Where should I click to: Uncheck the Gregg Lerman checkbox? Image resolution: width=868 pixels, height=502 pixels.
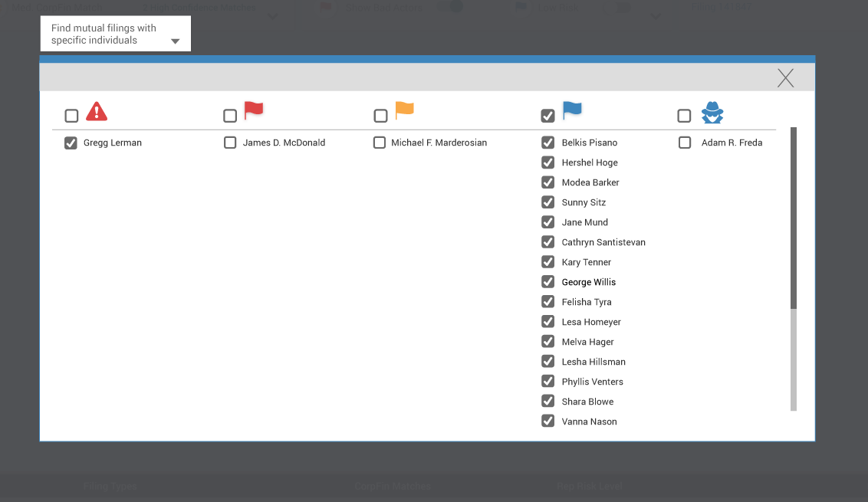click(x=71, y=143)
